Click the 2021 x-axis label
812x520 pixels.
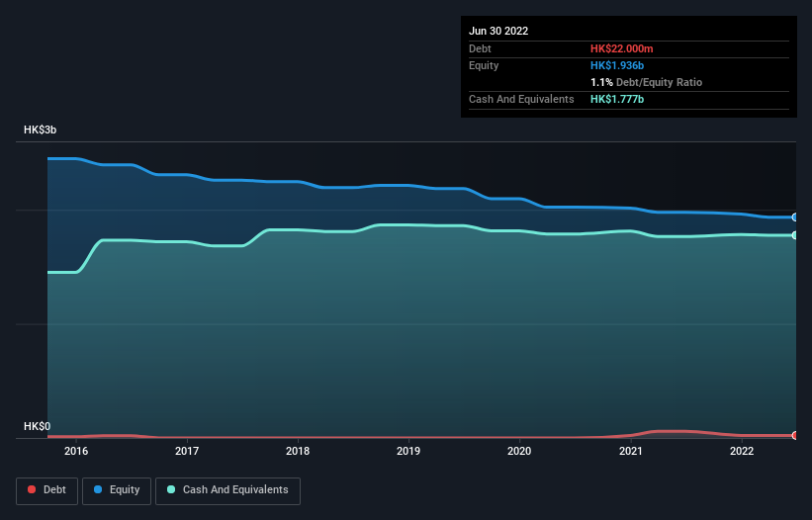pyautogui.click(x=631, y=451)
